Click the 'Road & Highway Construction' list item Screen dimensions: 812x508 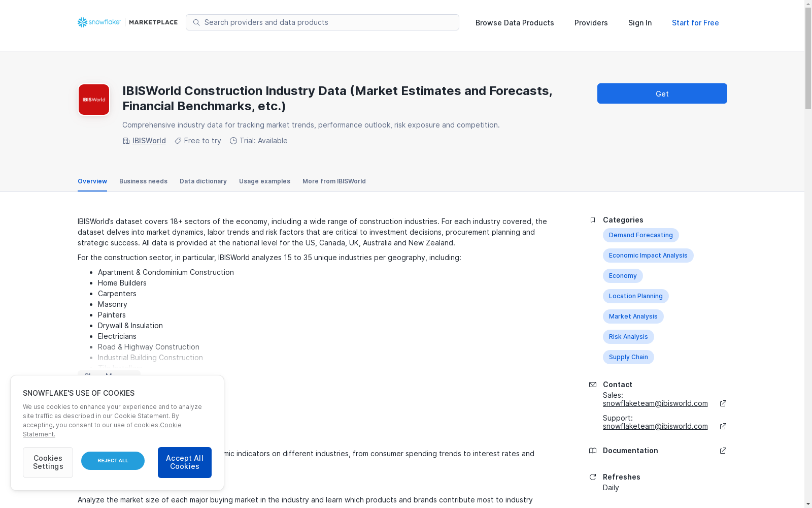point(149,347)
